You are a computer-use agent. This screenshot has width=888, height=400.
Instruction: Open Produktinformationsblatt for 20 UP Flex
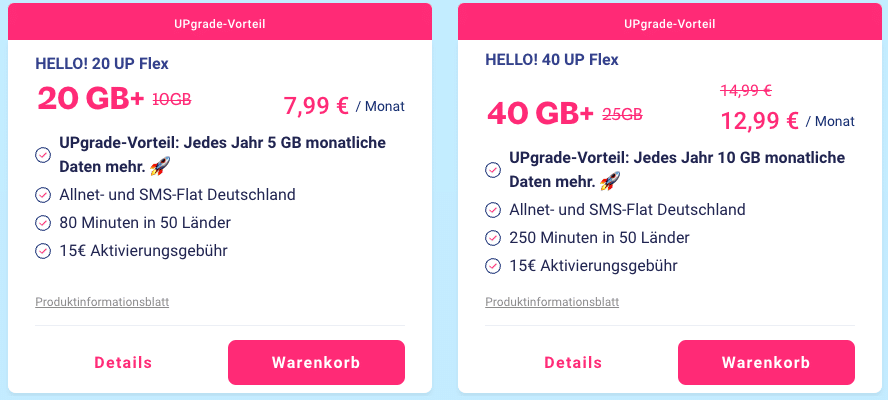pos(102,302)
